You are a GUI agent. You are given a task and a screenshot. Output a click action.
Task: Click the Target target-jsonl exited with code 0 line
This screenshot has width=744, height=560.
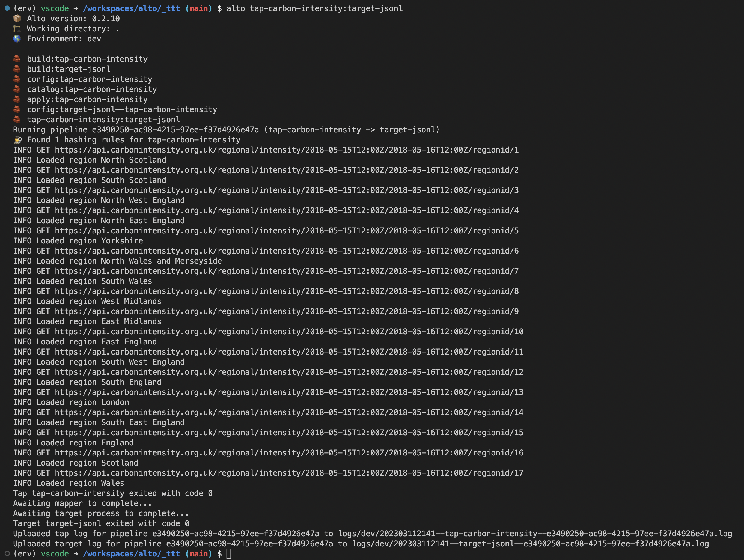(x=101, y=523)
